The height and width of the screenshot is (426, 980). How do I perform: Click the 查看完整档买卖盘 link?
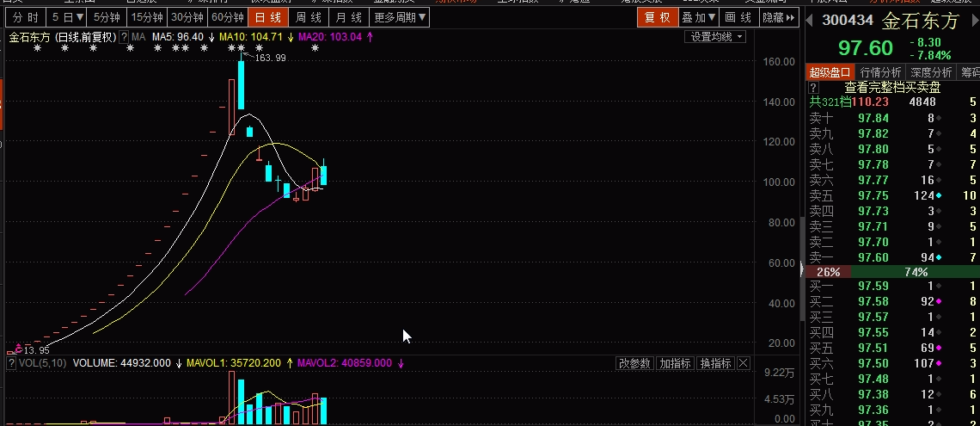click(891, 88)
